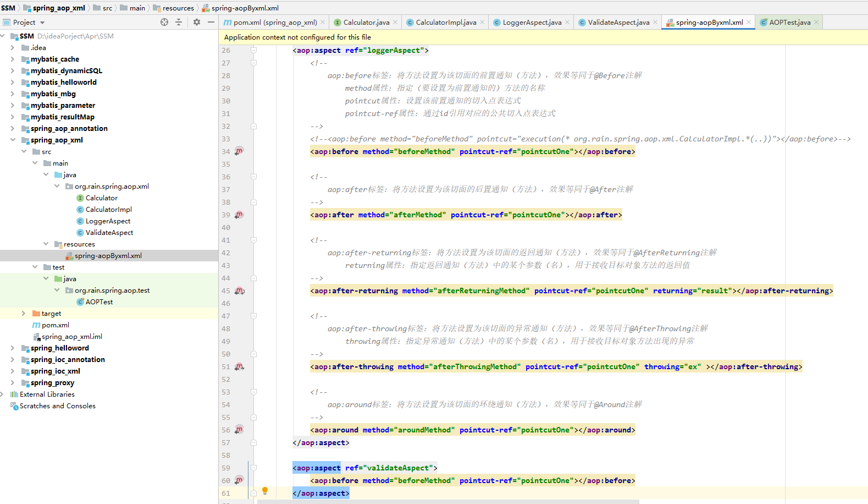Select the test folder in tree
Viewport: 868px width, 504px height.
tap(54, 267)
